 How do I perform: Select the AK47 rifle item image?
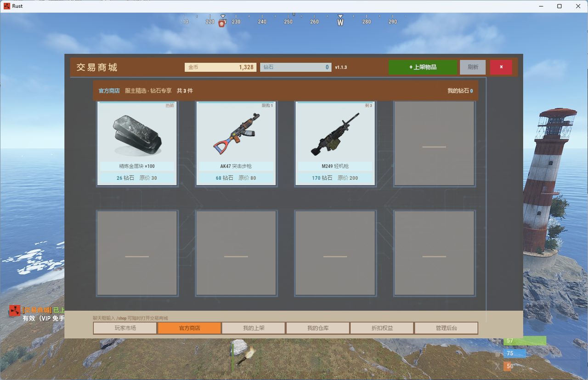pyautogui.click(x=236, y=134)
